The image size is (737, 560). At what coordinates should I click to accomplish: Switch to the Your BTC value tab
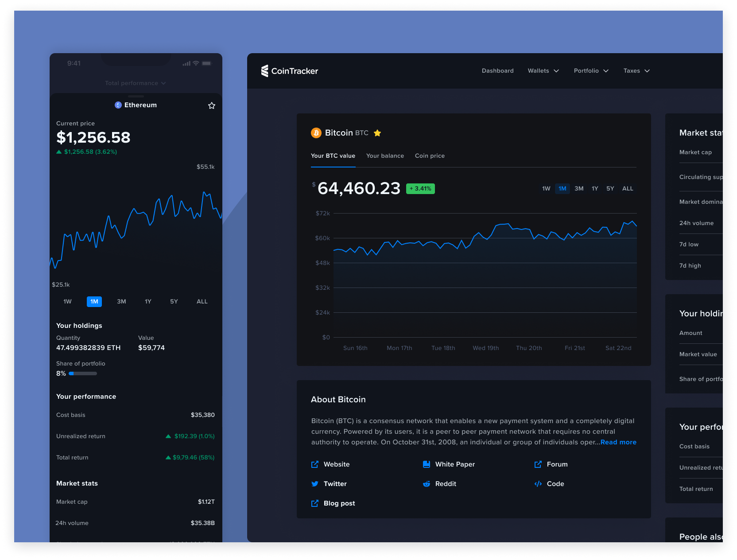click(x=333, y=156)
